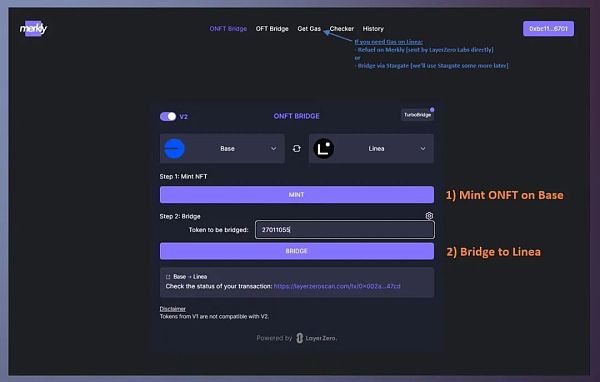Click the Base chain logo
This screenshot has width=600, height=382.
pos(174,149)
